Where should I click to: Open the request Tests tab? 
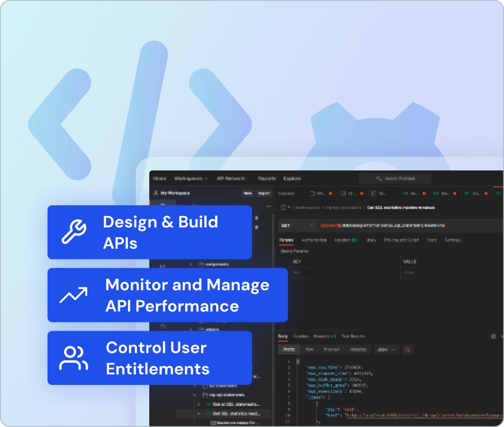coord(432,240)
